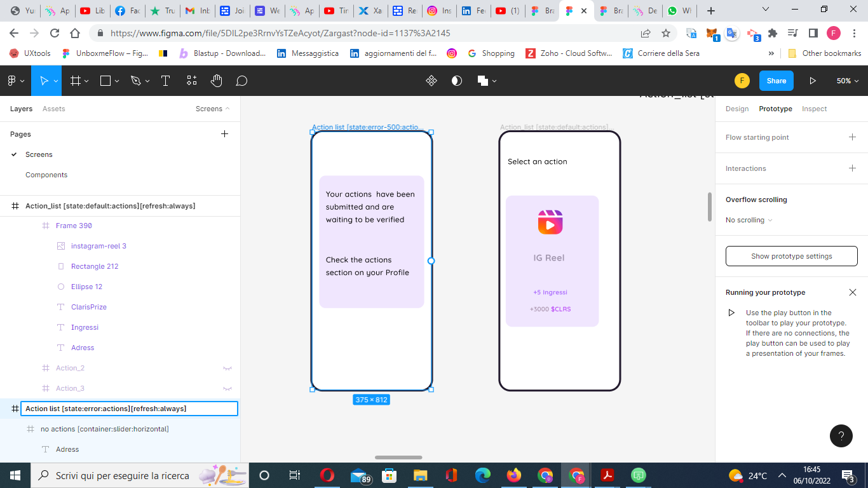Switch to the Inspect tab
Image resolution: width=868 pixels, height=488 pixels.
[814, 109]
